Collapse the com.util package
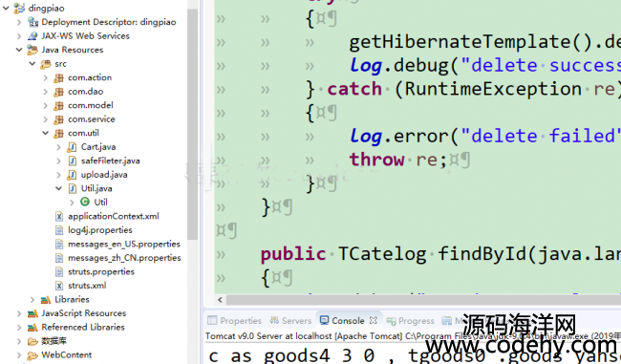 point(46,133)
